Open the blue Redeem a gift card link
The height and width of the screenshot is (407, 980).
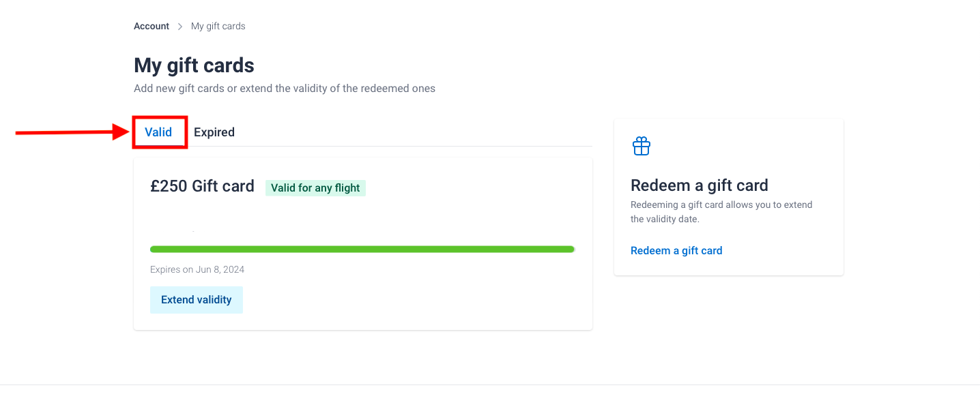(676, 251)
